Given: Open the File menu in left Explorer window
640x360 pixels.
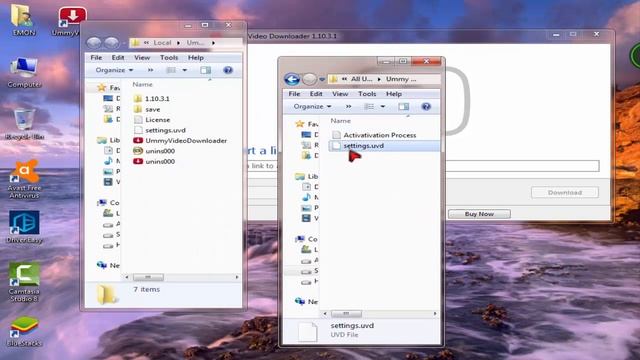Looking at the screenshot, I should 96,58.
